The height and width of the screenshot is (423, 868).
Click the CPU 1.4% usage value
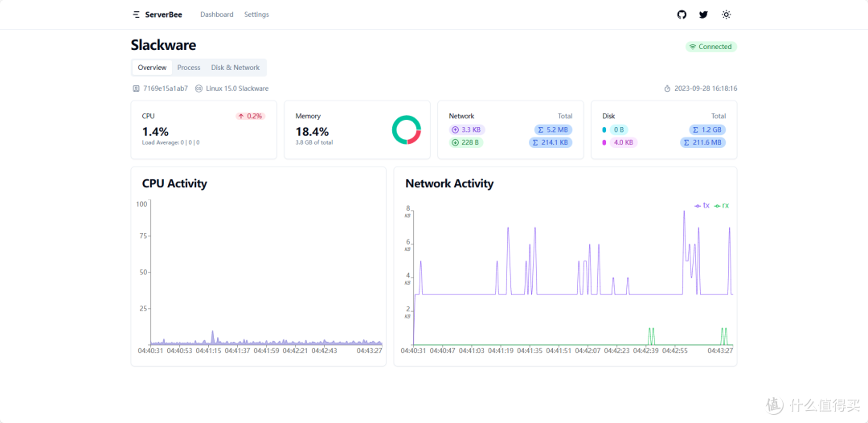[x=156, y=132]
